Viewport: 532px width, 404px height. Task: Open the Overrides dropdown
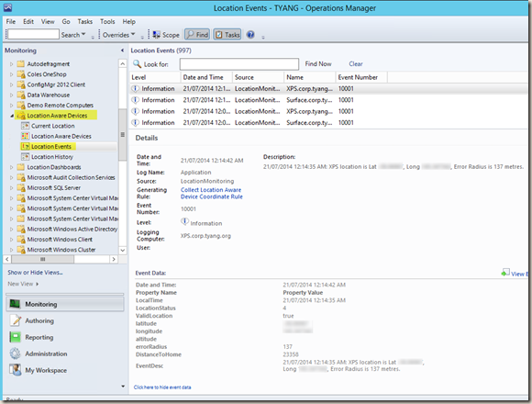click(x=118, y=35)
